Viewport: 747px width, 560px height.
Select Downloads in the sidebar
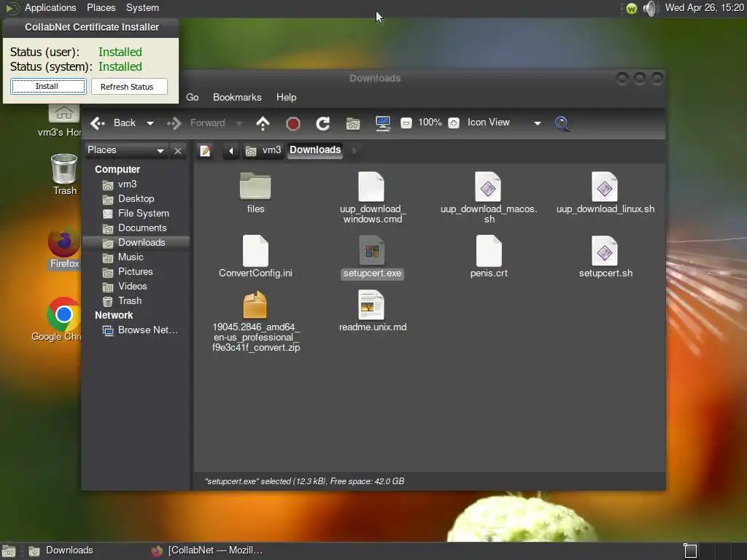point(136,242)
